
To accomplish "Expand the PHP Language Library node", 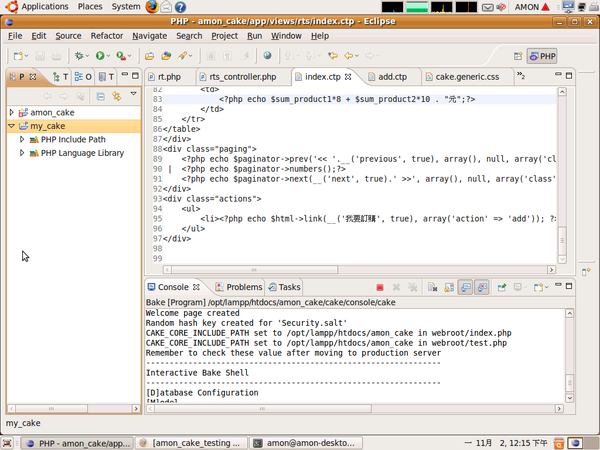I will (22, 153).
